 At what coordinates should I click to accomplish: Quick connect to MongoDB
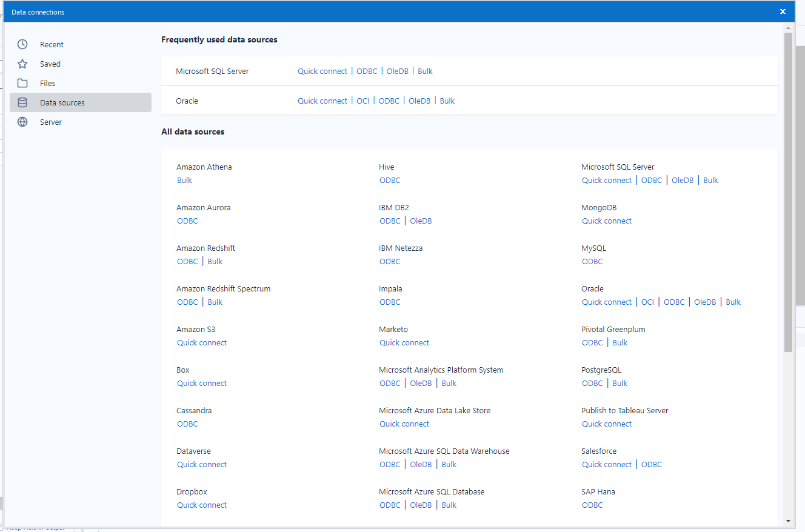607,221
